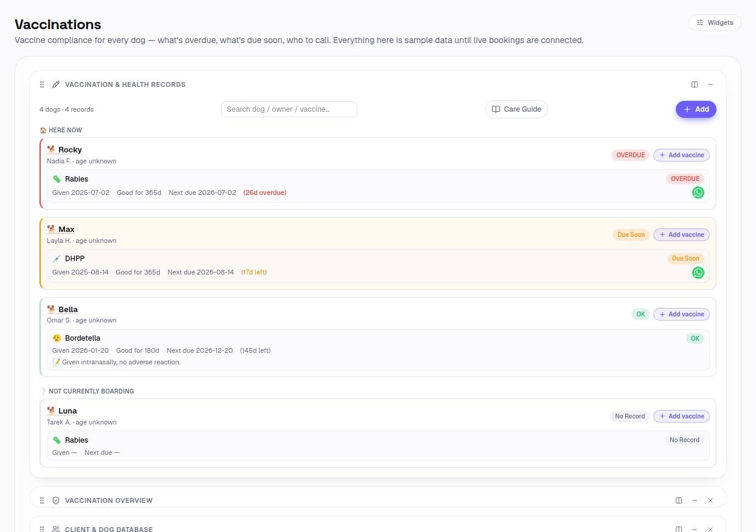Add vaccine for Rocky
This screenshot has height=532, width=756.
tap(681, 155)
